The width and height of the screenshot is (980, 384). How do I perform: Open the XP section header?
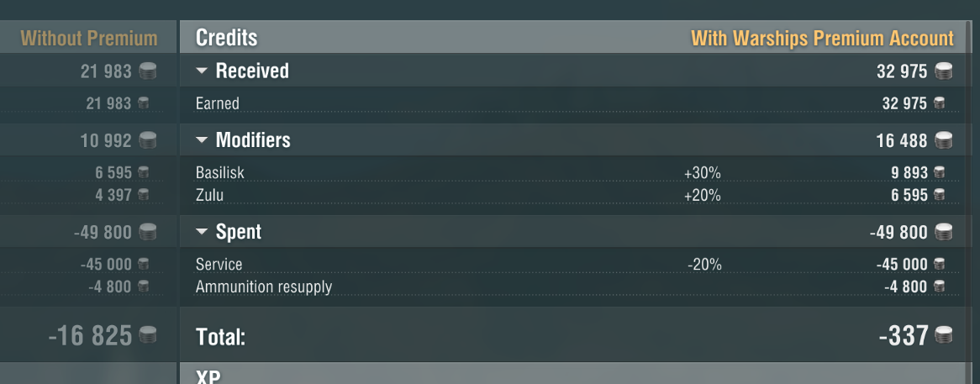point(208,376)
